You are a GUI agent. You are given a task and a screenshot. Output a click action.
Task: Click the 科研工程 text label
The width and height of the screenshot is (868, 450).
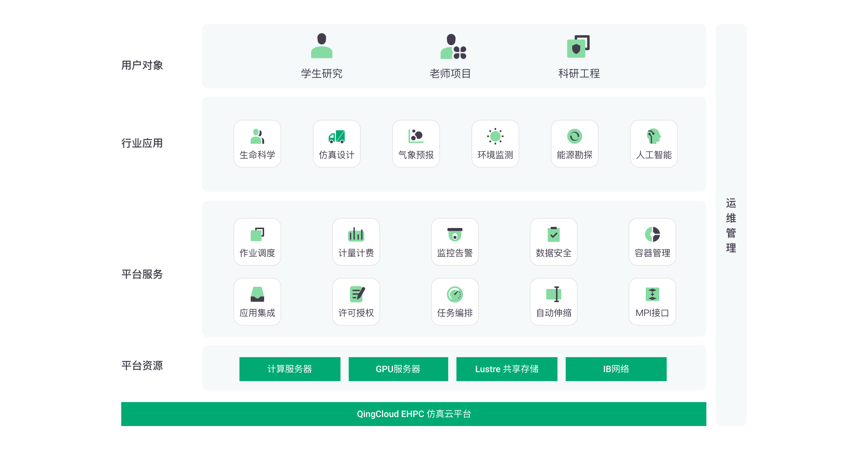click(x=579, y=73)
